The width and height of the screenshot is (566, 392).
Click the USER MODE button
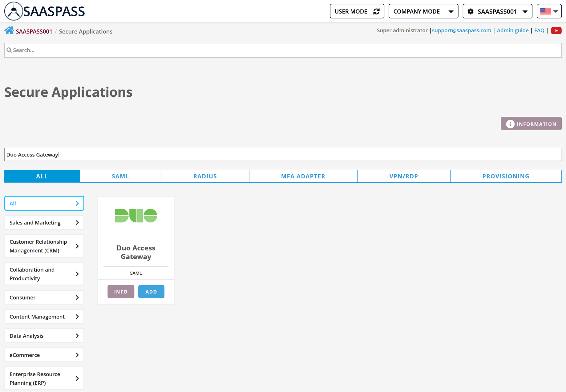357,11
